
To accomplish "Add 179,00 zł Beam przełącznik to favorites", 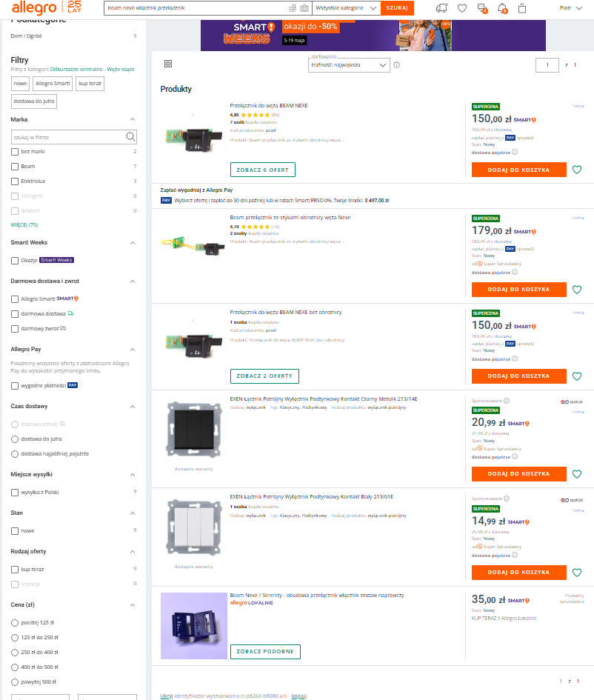I will [x=577, y=290].
